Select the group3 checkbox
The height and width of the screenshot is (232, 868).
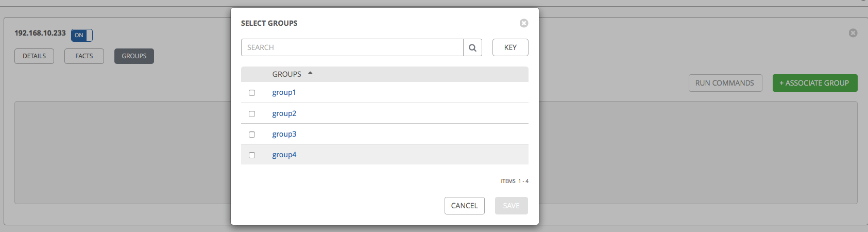(x=252, y=135)
